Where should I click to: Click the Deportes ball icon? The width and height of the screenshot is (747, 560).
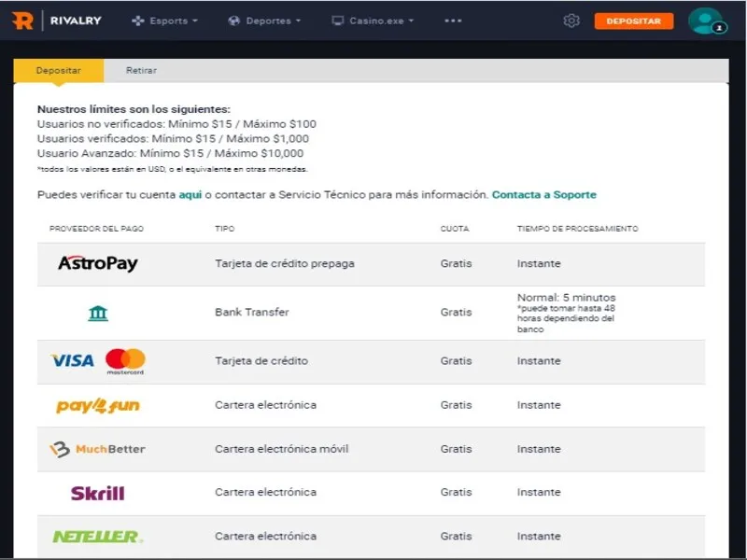(234, 21)
